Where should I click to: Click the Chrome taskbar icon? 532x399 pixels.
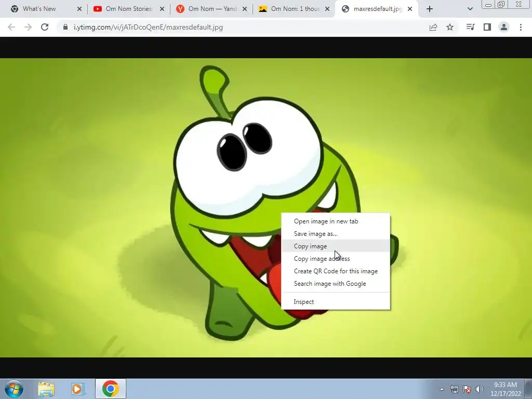pos(110,389)
